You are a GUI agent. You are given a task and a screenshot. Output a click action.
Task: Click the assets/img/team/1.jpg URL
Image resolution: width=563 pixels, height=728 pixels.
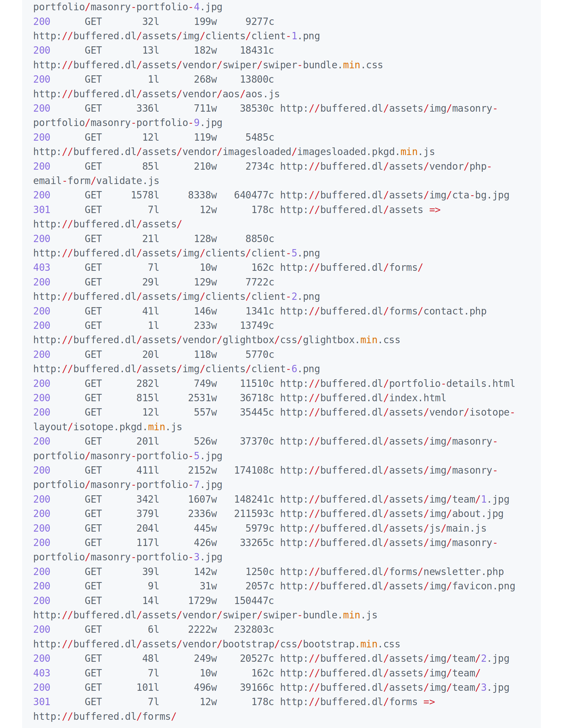coord(395,499)
